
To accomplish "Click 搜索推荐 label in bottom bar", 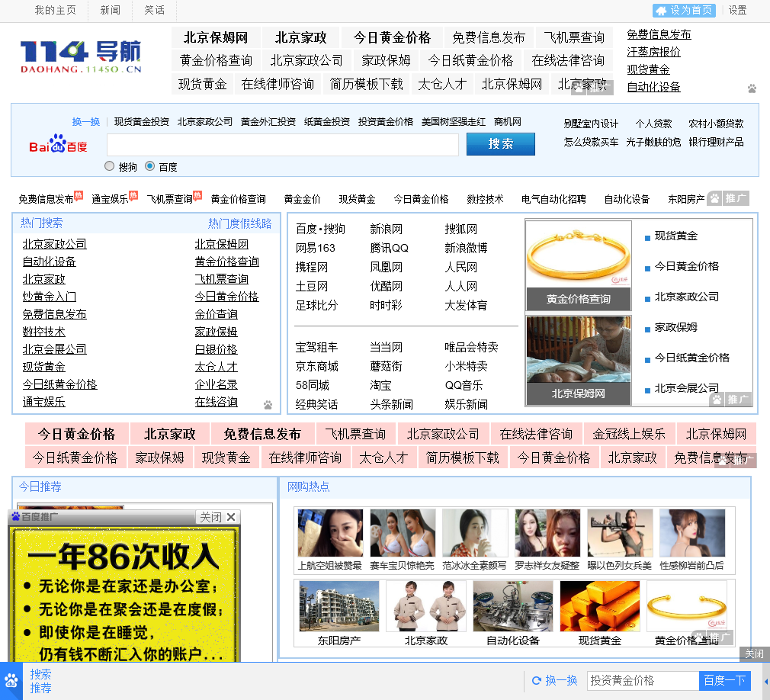I will click(40, 681).
